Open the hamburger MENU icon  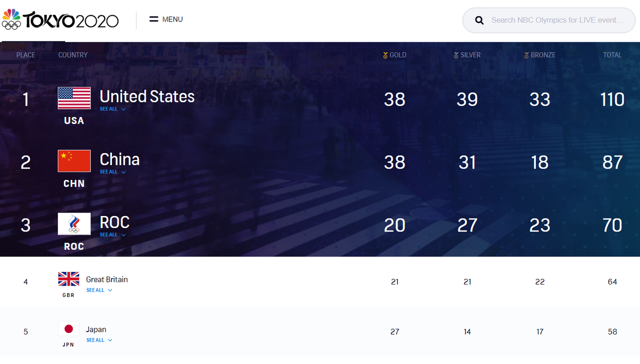154,19
